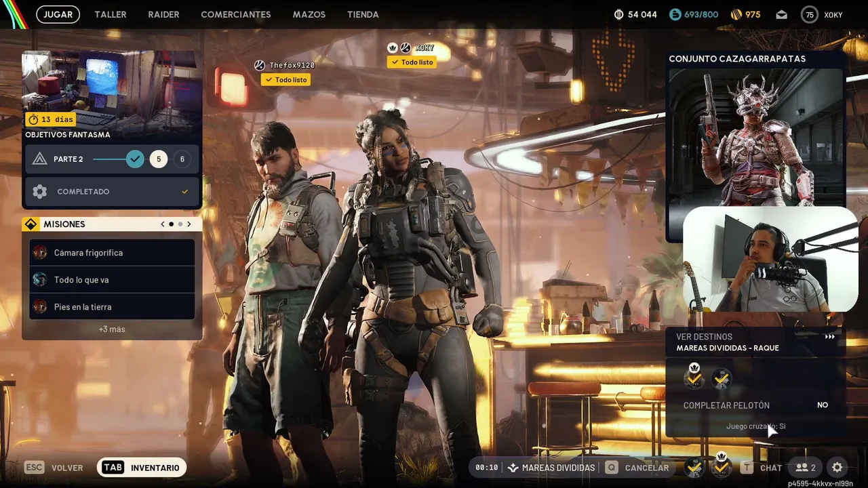Click the emblem icon beside Thefox9120
This screenshot has height=488, width=868.
coord(259,65)
